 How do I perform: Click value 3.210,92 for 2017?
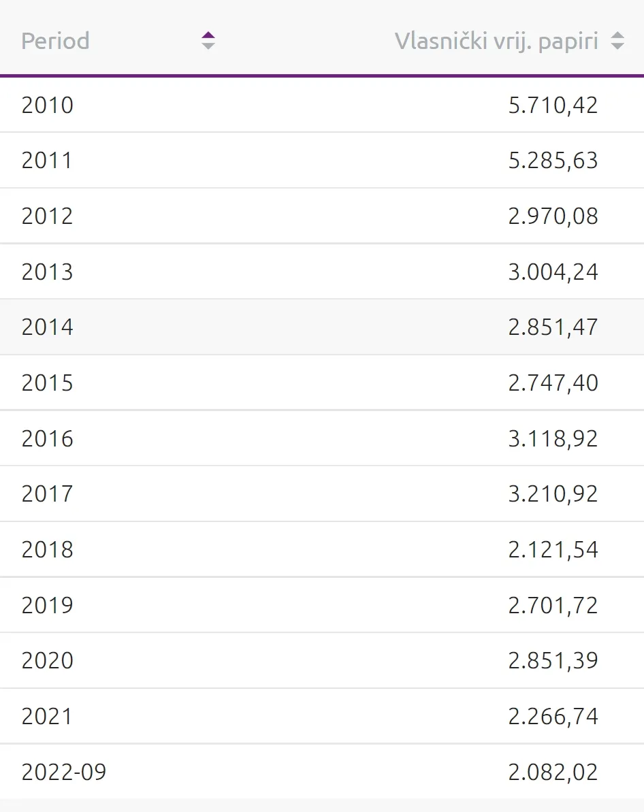point(553,494)
